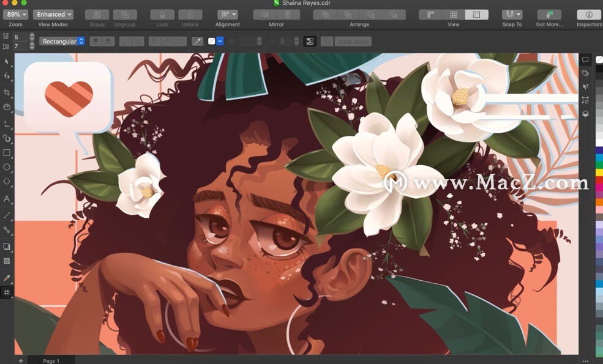Click the Group objects icon
Image resolution: width=603 pixels, height=364 pixels.
[97, 15]
